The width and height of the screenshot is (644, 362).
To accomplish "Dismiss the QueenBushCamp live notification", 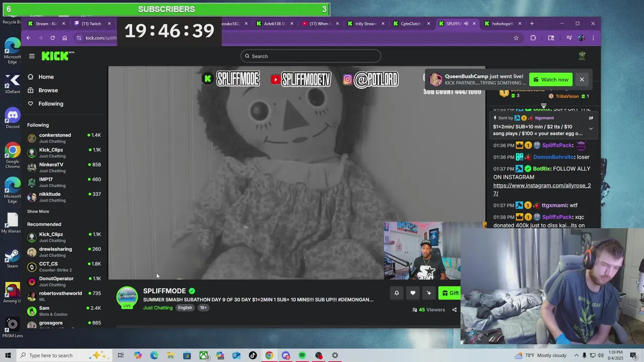I will coord(582,79).
